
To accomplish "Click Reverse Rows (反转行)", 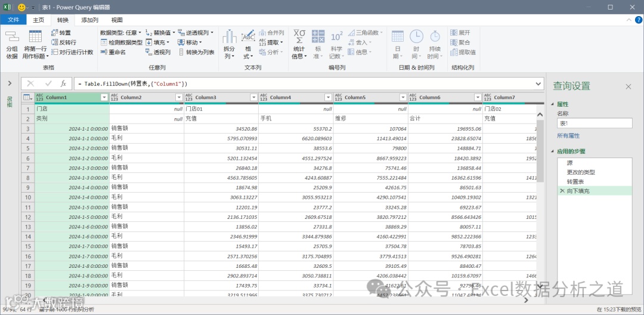I will pyautogui.click(x=64, y=42).
